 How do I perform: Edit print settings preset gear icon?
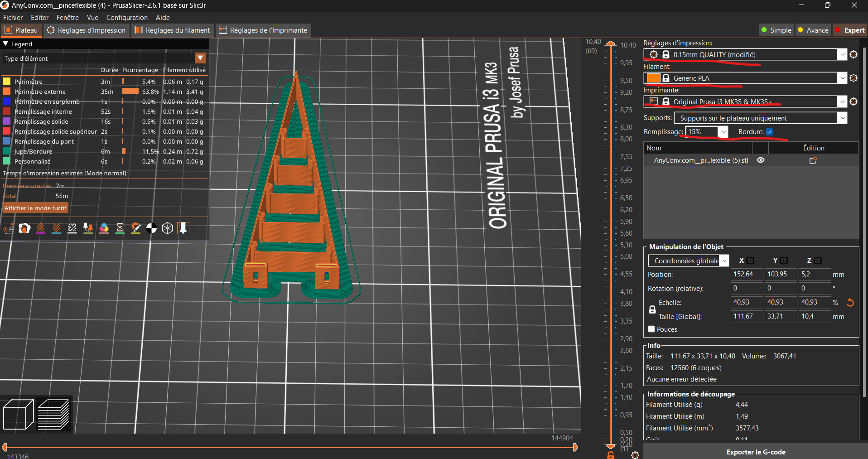click(854, 54)
